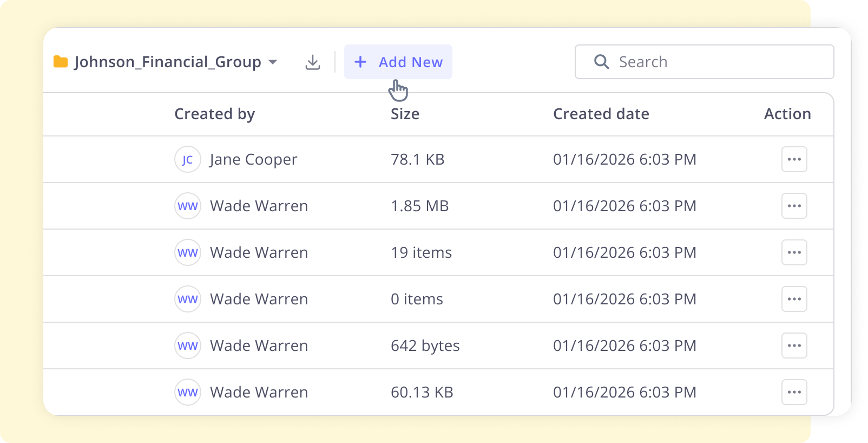Select the Jane Cooper name text

pyautogui.click(x=253, y=160)
